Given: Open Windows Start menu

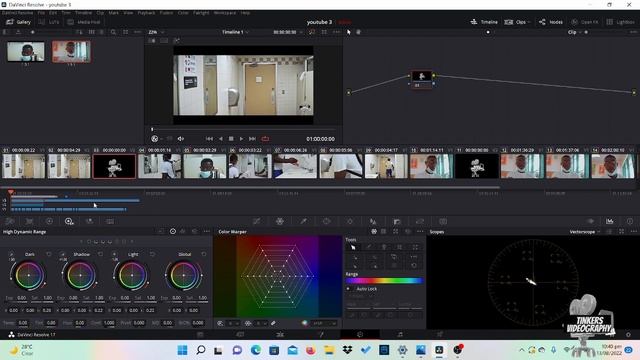Looking at the screenshot, I should point(182,350).
